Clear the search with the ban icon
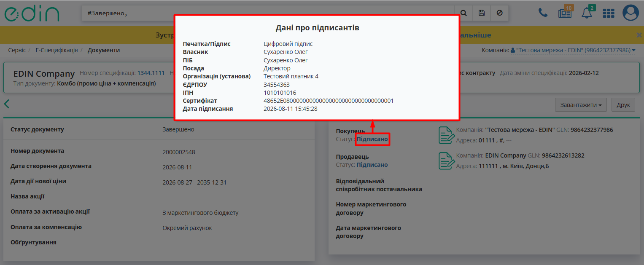Screen dimensions: 644x265 click(500, 13)
